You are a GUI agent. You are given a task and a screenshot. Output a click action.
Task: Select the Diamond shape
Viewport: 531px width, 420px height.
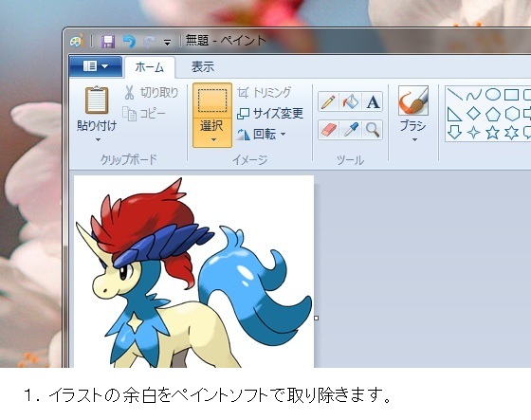point(473,114)
